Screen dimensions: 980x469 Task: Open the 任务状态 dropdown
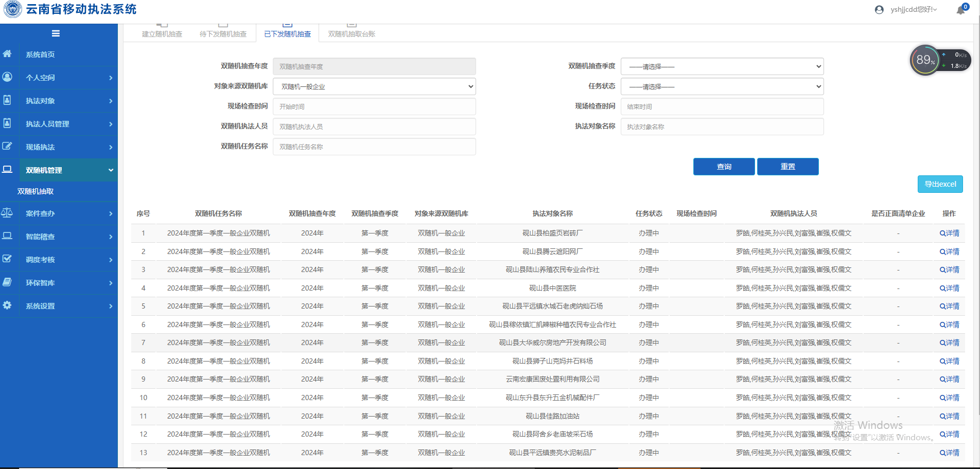[x=722, y=86]
